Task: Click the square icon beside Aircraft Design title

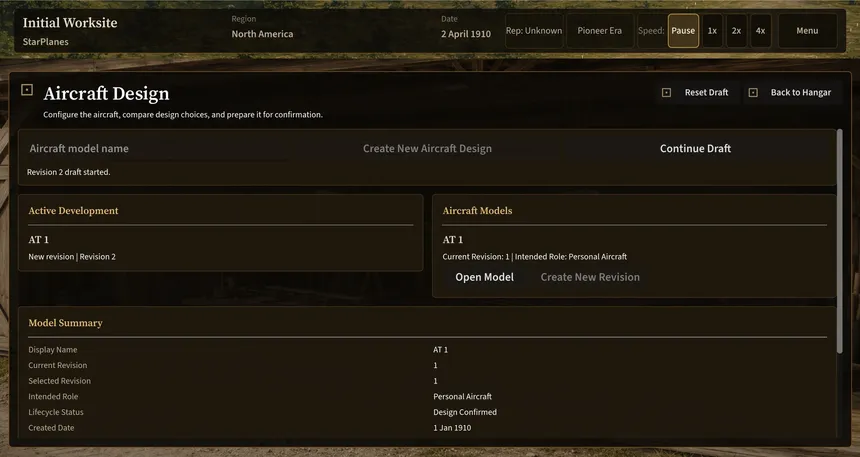Action: pyautogui.click(x=27, y=90)
